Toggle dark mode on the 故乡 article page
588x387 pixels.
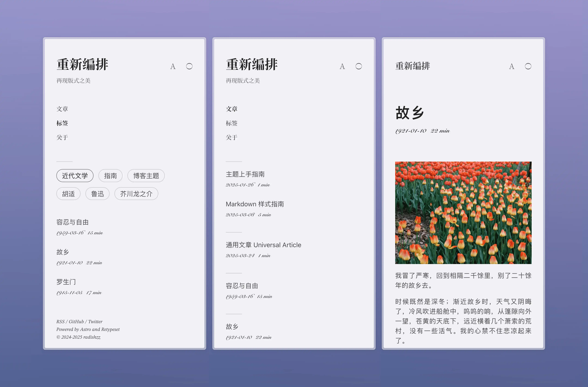(528, 66)
